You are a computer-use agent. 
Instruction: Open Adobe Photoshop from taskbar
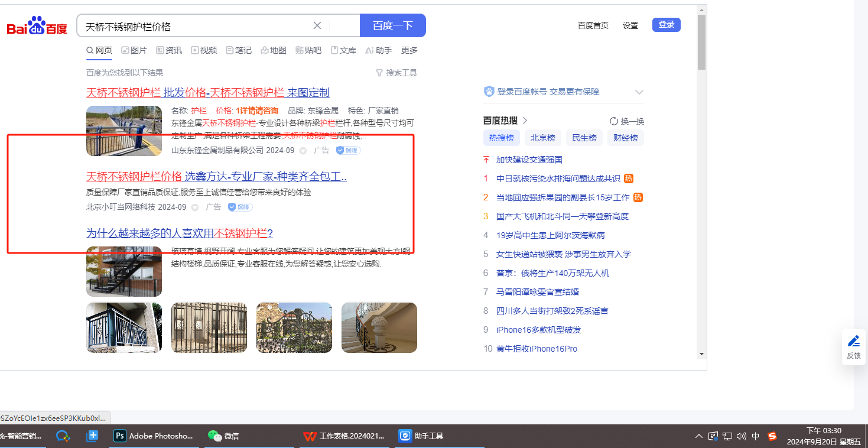[x=153, y=436]
